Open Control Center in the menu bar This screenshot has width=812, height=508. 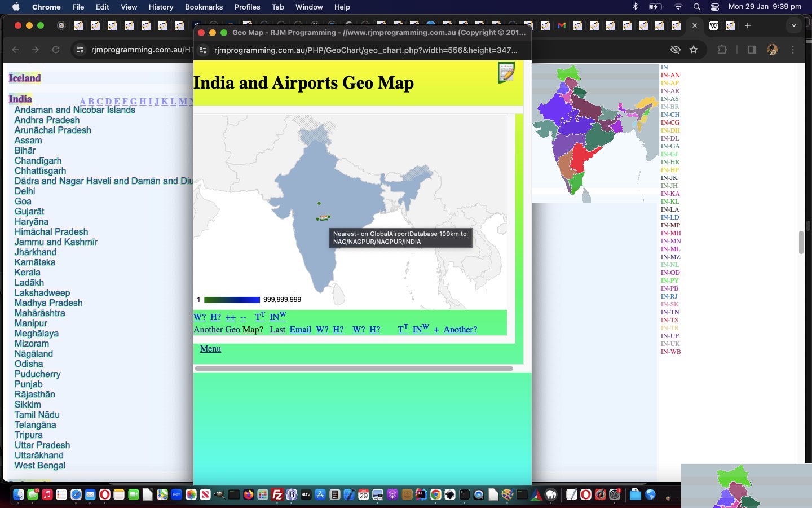[x=715, y=7]
